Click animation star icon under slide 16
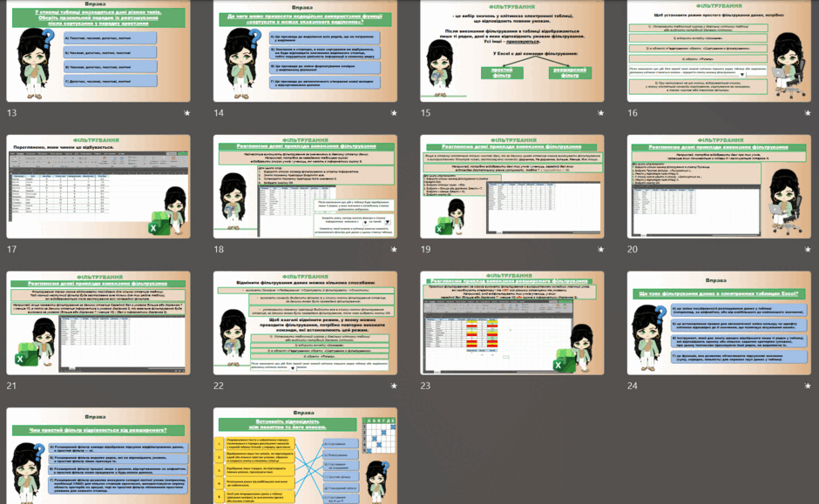 tap(808, 112)
